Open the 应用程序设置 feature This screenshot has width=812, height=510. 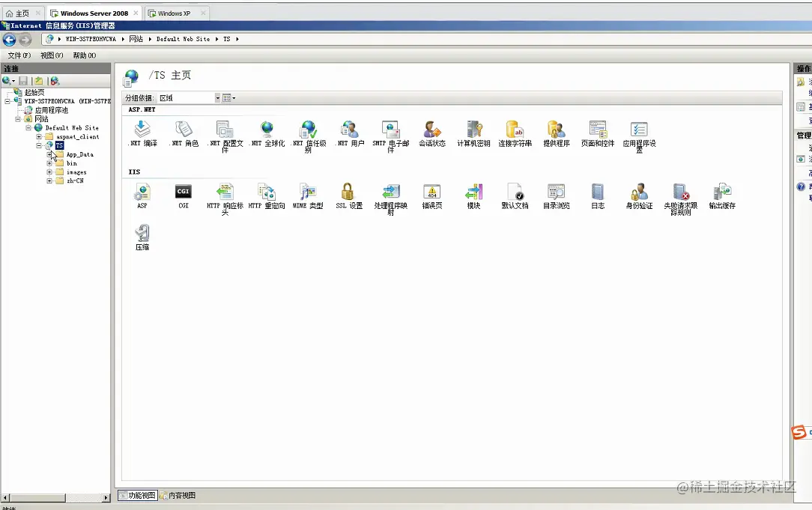pos(640,136)
